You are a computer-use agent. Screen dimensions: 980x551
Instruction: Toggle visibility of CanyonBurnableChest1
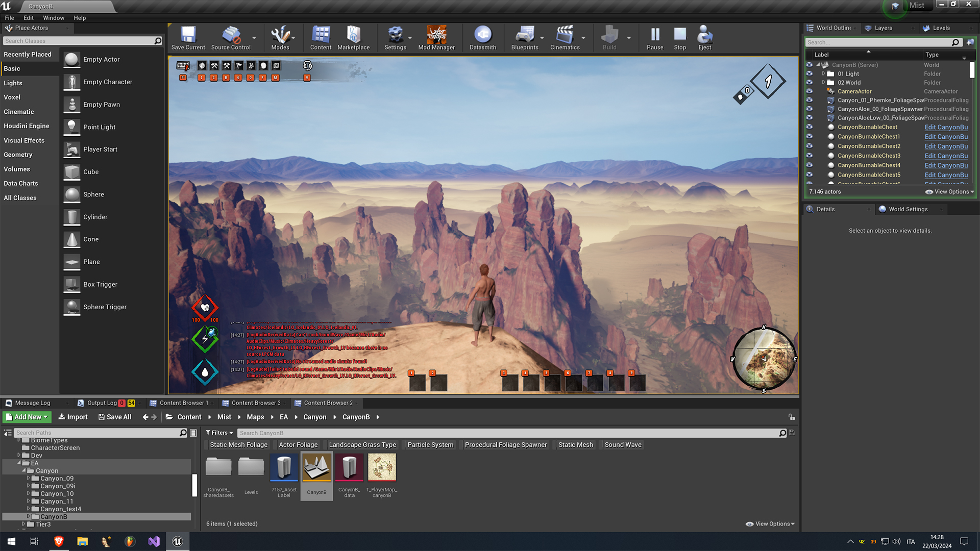810,137
